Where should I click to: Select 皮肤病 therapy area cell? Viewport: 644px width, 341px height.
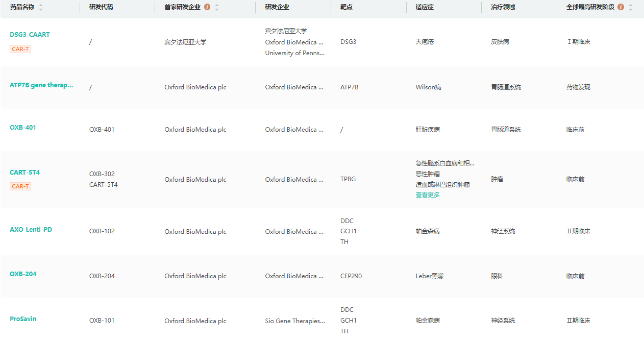tap(500, 42)
